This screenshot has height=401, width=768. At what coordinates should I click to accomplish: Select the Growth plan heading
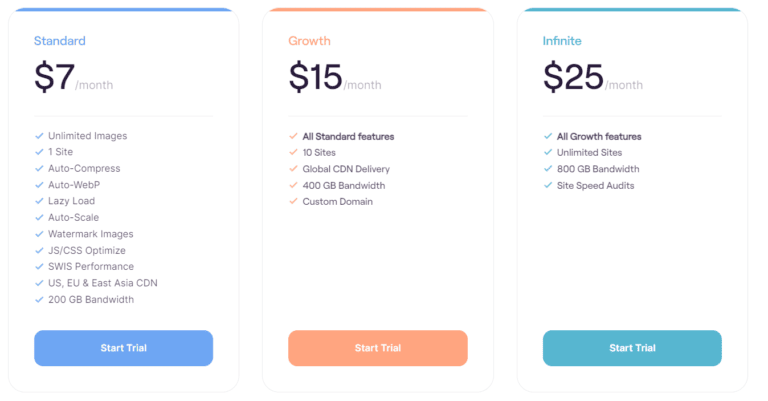click(x=309, y=41)
